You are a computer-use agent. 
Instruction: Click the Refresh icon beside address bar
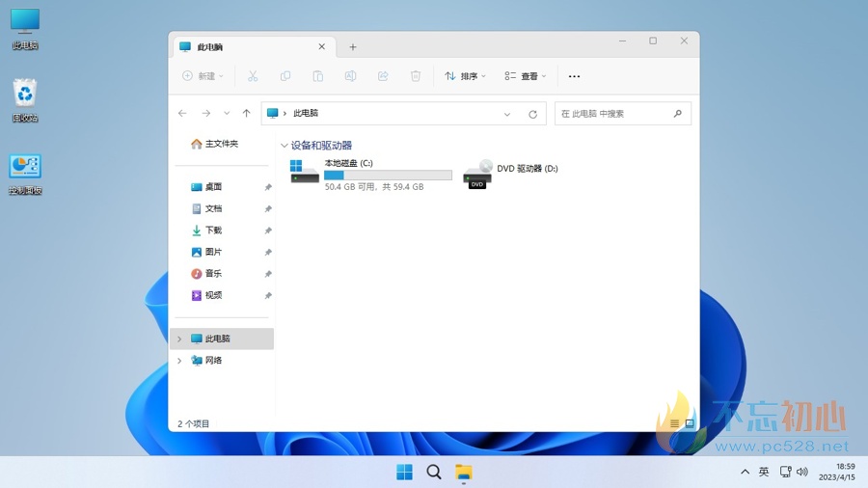pyautogui.click(x=532, y=114)
